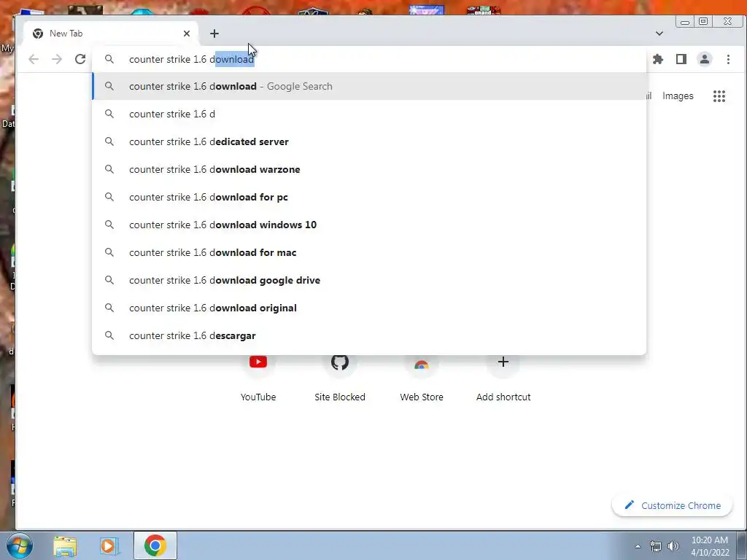The height and width of the screenshot is (560, 747).
Task: Close the New Tab tab
Action: pyautogui.click(x=187, y=34)
